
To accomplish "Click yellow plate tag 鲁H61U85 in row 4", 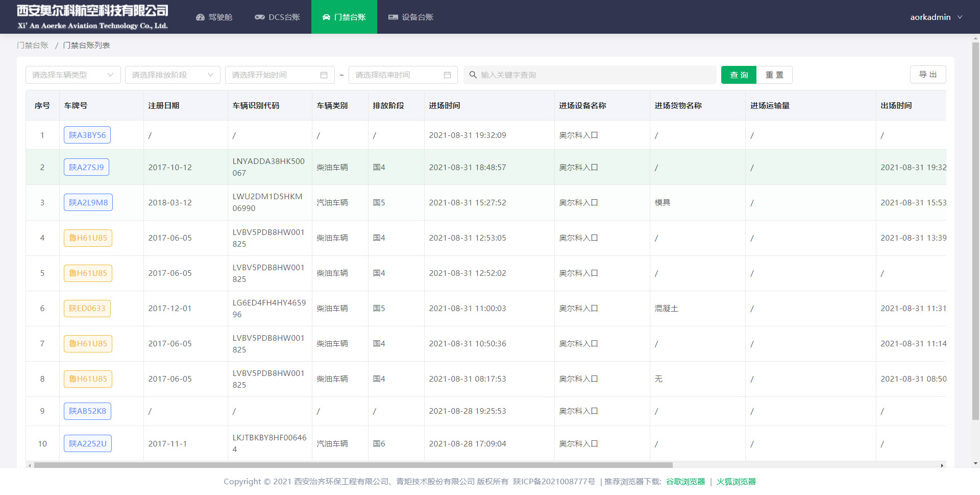I will click(88, 238).
